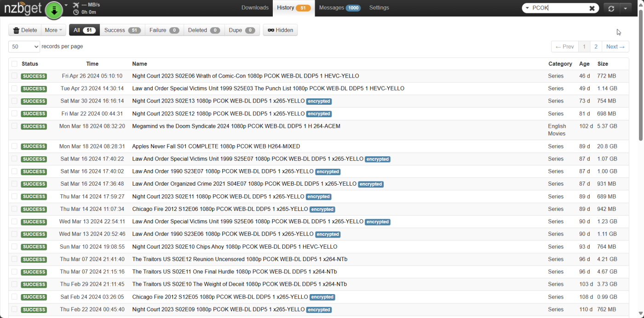Open The Traitors US S02E11 One Final Hurdle
644x318 pixels.
pos(234,272)
